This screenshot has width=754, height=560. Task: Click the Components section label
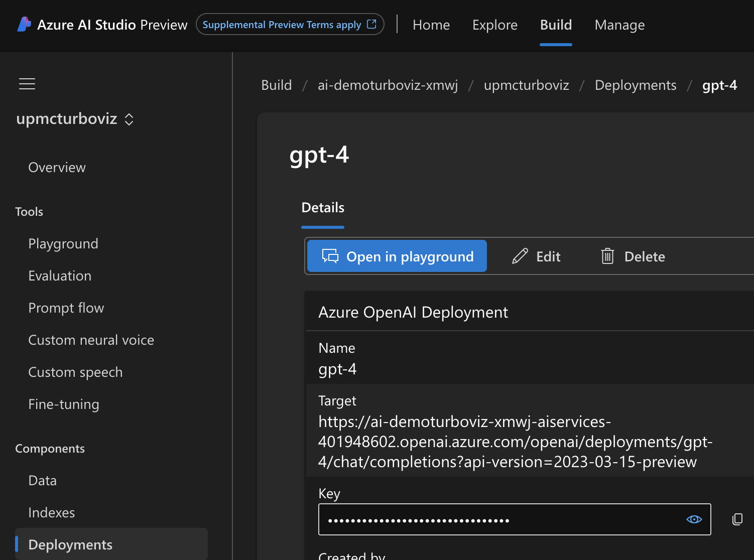(x=50, y=449)
